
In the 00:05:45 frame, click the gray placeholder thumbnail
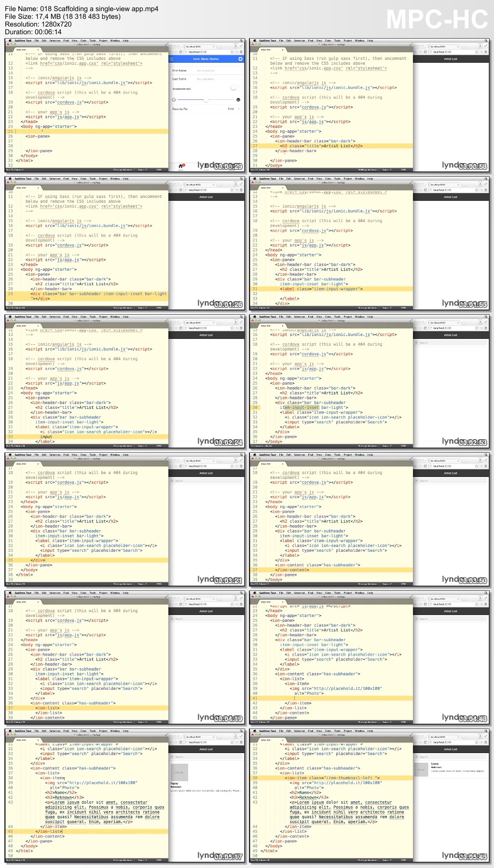[421, 770]
